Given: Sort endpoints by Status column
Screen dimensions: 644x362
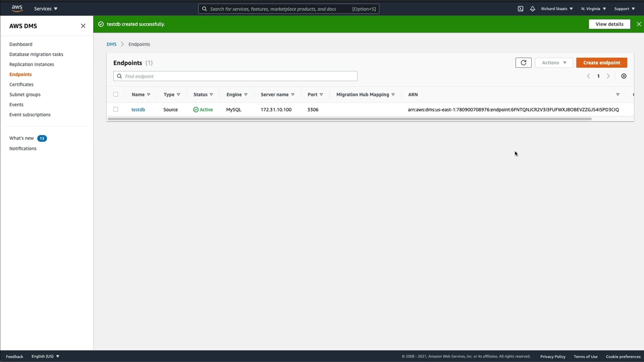Looking at the screenshot, I should (x=211, y=95).
